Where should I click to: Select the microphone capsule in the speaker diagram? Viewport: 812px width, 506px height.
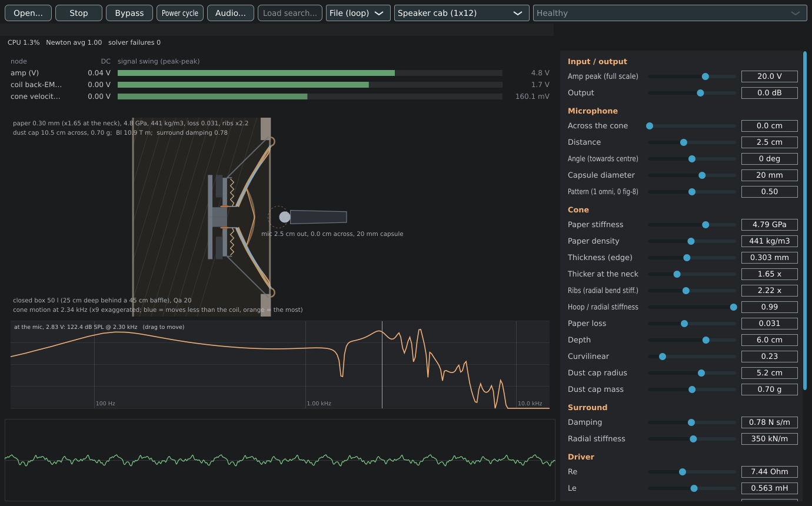[285, 217]
